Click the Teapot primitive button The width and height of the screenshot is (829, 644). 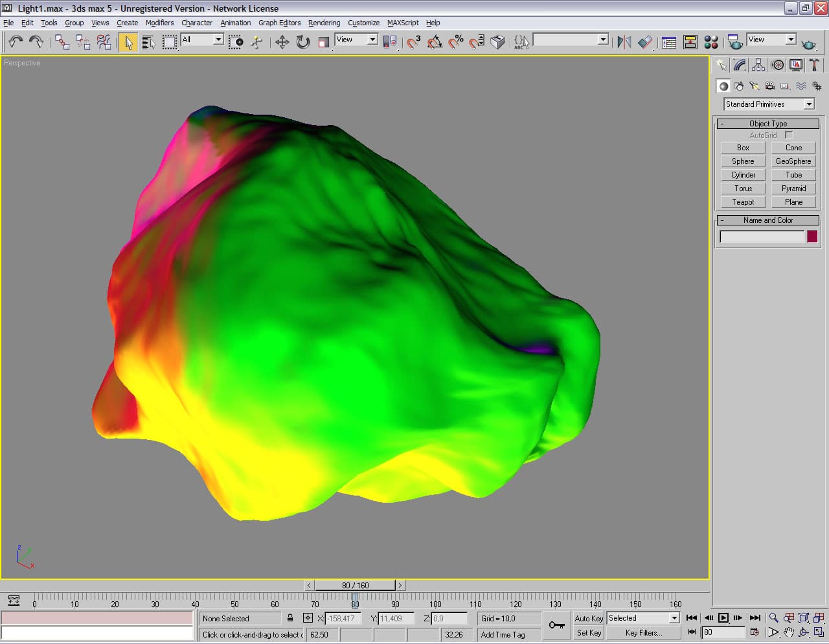(743, 202)
